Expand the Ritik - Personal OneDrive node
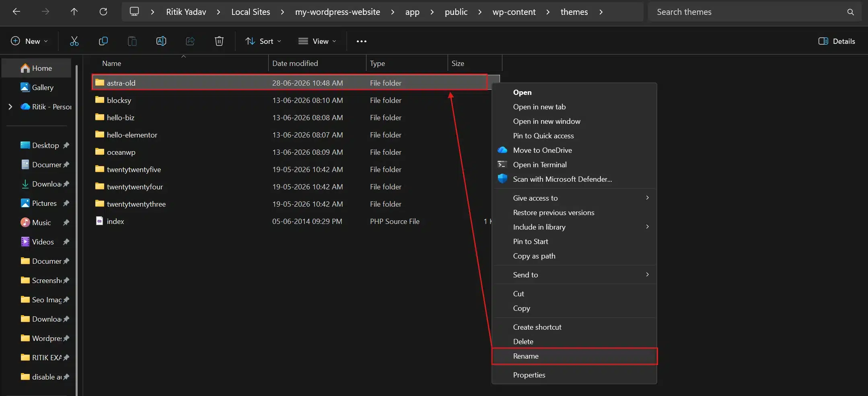This screenshot has height=396, width=868. pyautogui.click(x=10, y=107)
